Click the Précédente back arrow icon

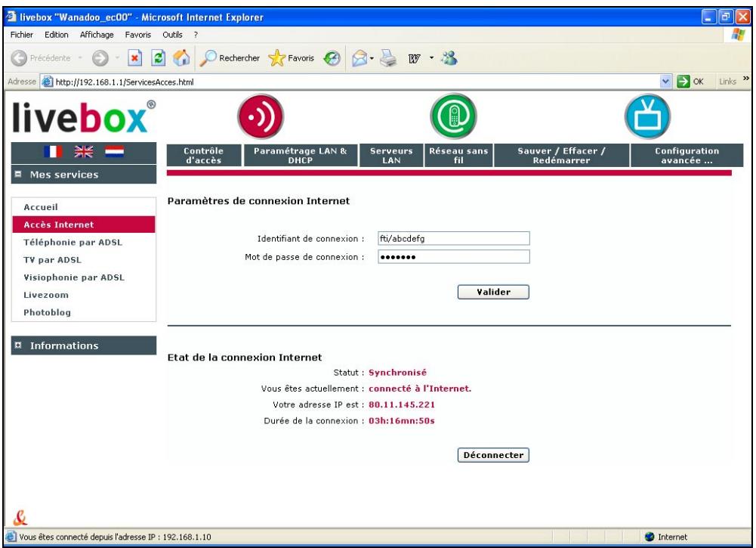coord(19,58)
